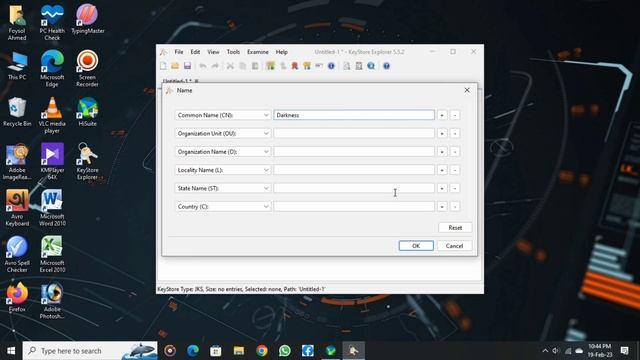Viewport: 640px width, 360px height.
Task: Click the Organization Name text field
Action: pyautogui.click(x=354, y=151)
